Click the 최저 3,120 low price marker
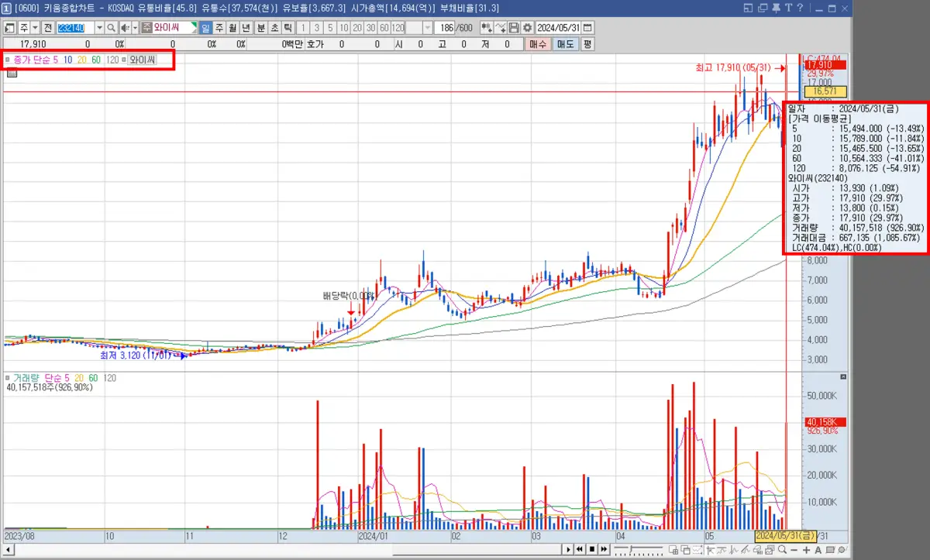Image resolution: width=930 pixels, height=560 pixels. [x=136, y=356]
